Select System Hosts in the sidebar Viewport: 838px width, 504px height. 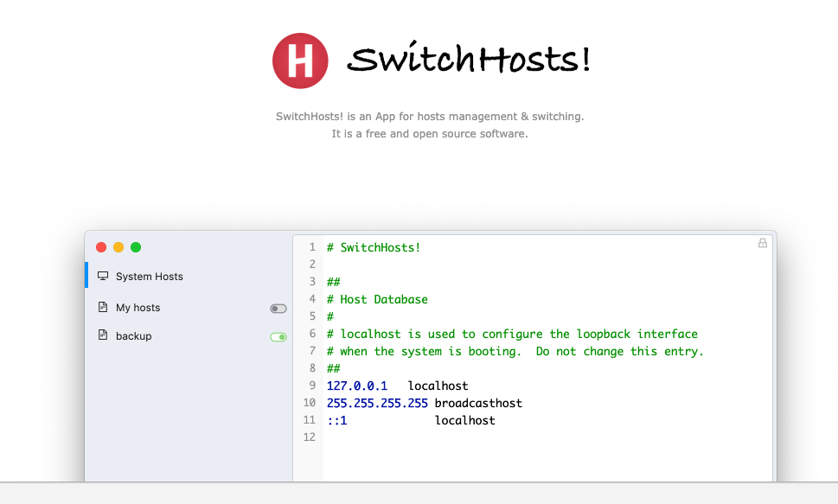189,275
